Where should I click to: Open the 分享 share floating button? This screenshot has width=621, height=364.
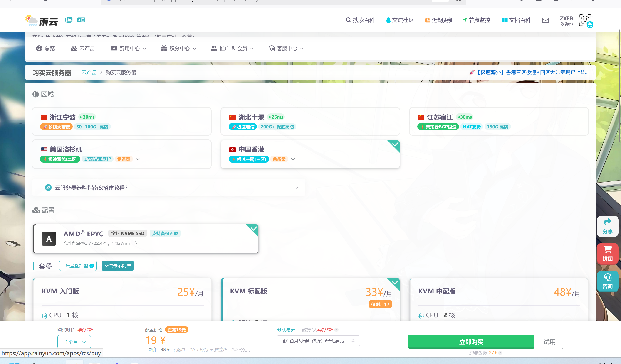(x=607, y=226)
